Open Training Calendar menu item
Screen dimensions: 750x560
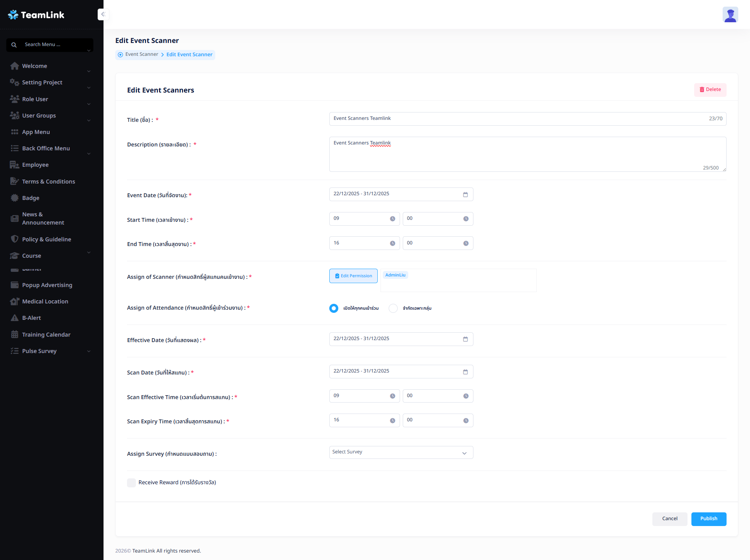(x=46, y=335)
